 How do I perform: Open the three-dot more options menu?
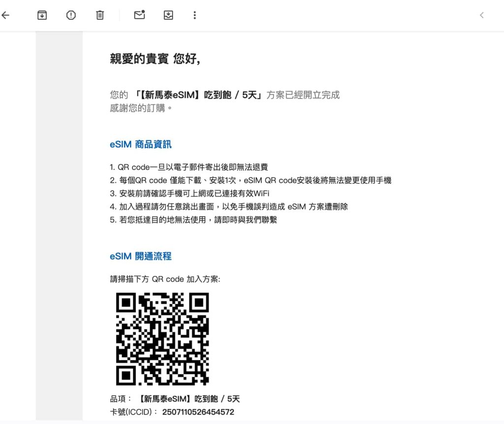(194, 15)
